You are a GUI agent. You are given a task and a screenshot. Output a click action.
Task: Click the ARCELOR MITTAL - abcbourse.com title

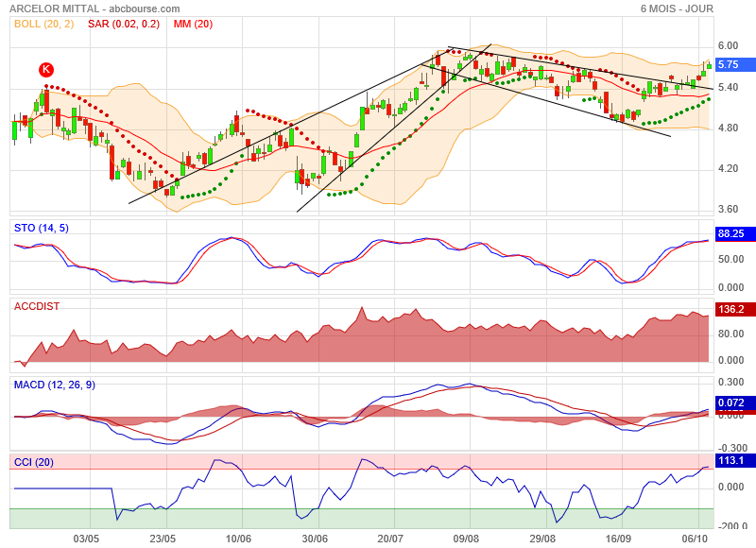(x=94, y=9)
